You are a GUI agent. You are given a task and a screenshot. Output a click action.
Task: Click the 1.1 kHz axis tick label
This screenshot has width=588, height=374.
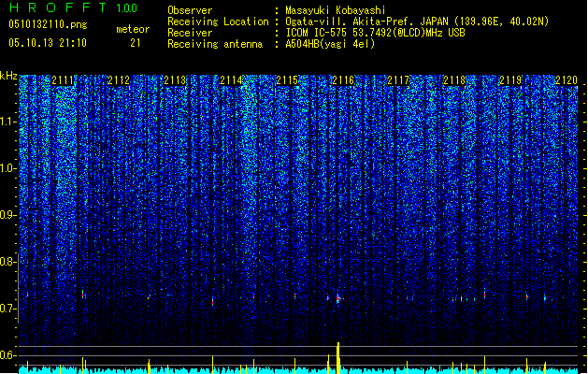8,122
